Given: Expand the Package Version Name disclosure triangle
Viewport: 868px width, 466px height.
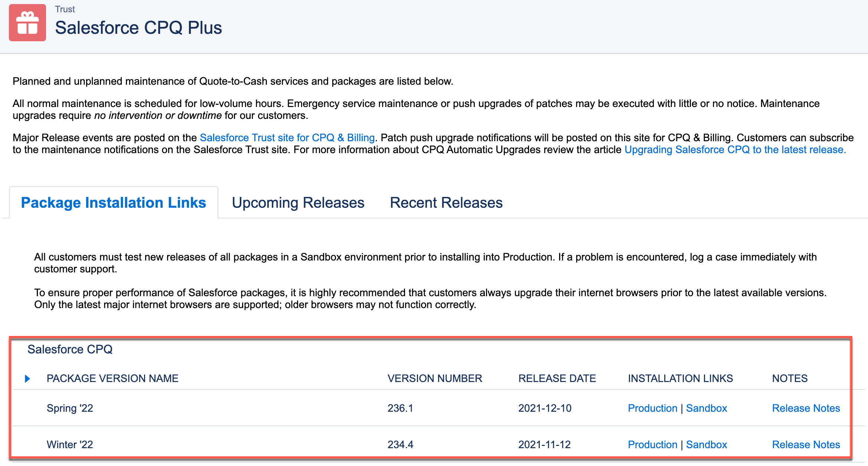Looking at the screenshot, I should (x=27, y=379).
